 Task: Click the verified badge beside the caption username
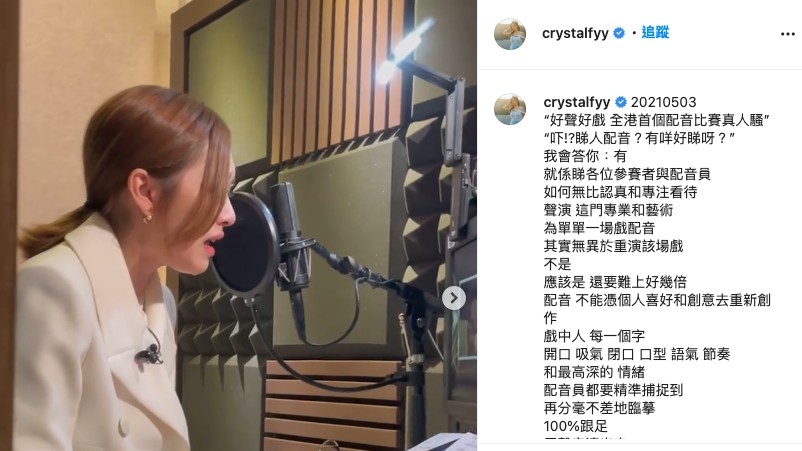tap(620, 102)
